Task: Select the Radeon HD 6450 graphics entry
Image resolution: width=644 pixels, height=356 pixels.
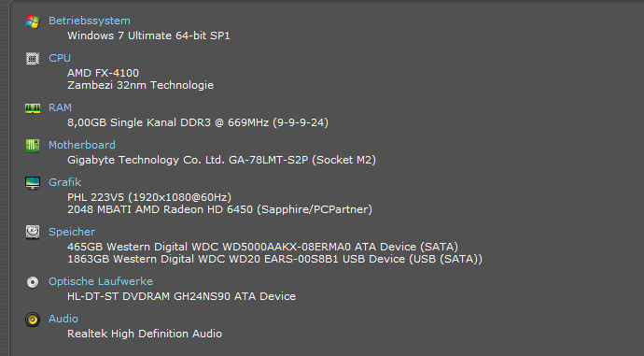Action: coord(219,209)
